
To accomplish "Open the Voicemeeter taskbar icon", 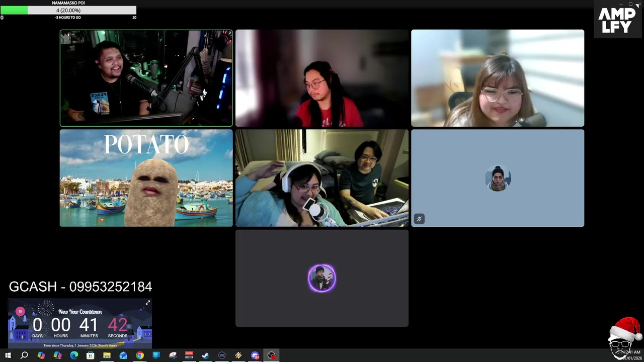I will [x=189, y=355].
